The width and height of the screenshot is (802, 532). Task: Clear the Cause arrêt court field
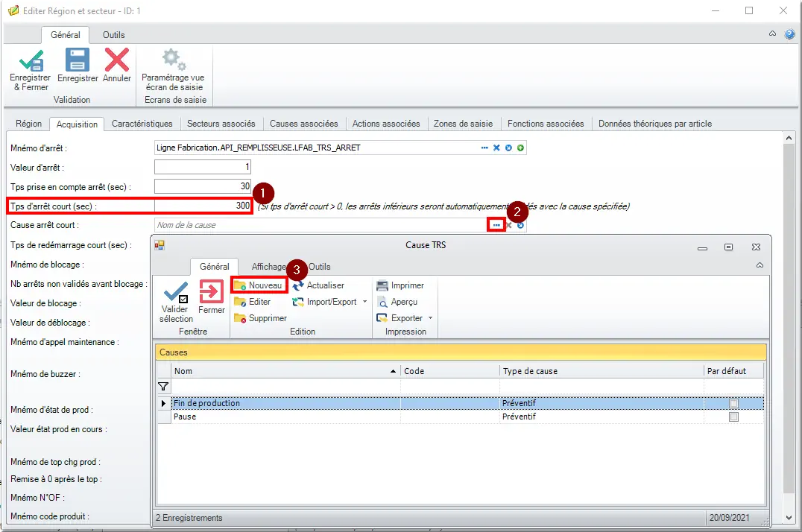tap(508, 225)
